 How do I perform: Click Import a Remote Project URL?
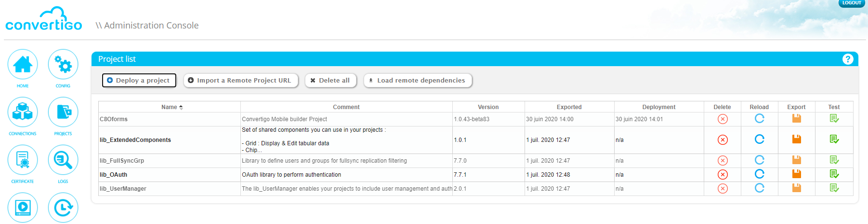point(240,81)
